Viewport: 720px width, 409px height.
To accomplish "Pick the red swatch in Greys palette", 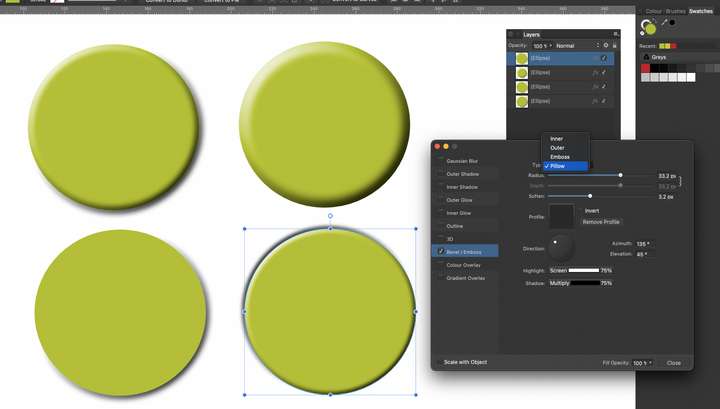I will point(645,68).
